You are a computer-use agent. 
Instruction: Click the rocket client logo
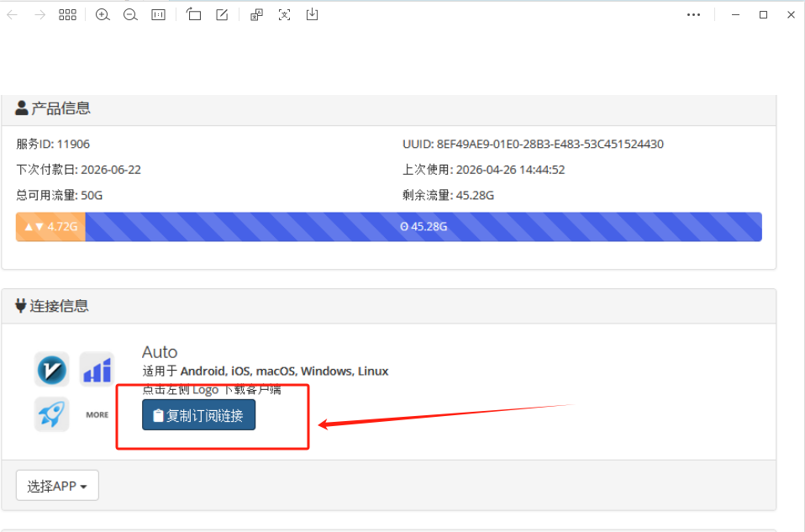[x=51, y=414]
